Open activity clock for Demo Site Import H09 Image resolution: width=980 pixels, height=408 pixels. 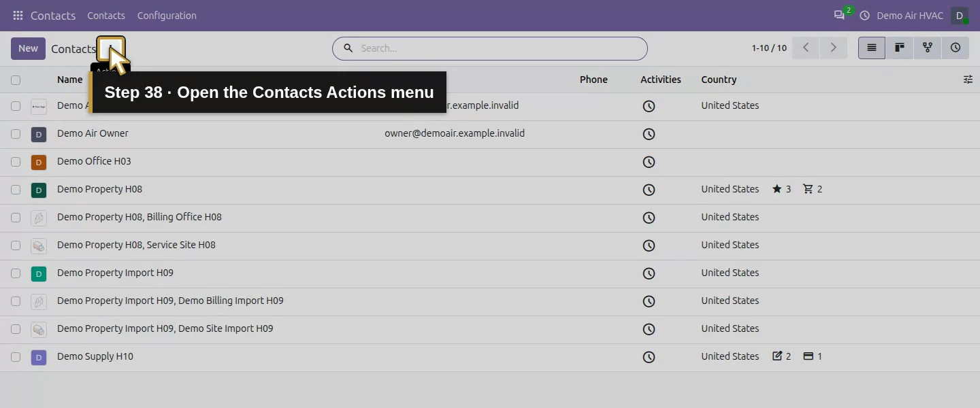pyautogui.click(x=649, y=329)
